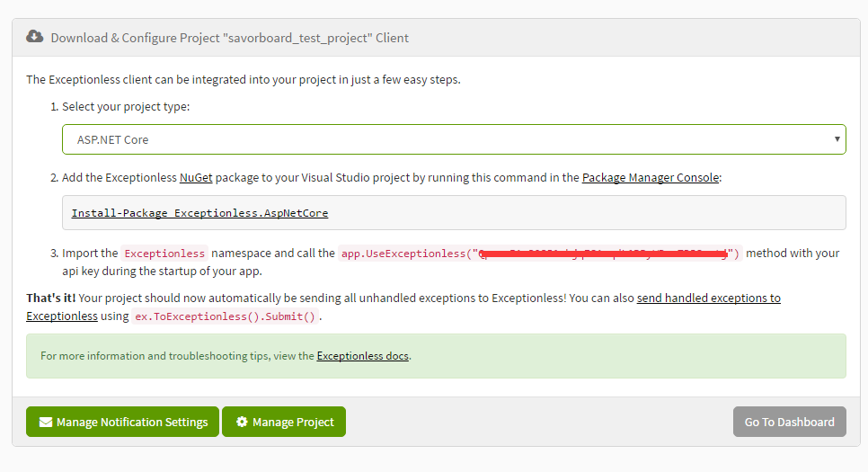This screenshot has height=472, width=868.
Task: Click the dropdown arrow of project type
Action: tap(837, 139)
